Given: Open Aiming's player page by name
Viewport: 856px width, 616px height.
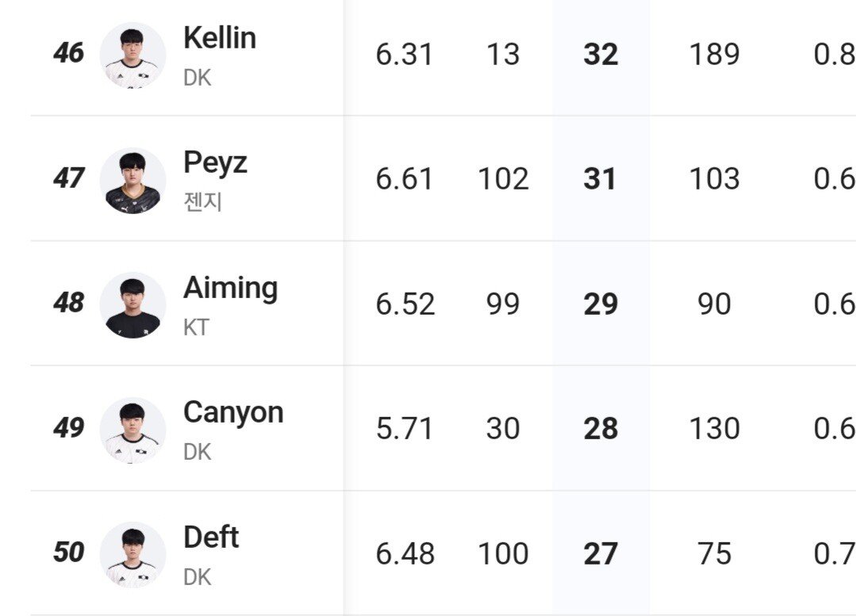Looking at the screenshot, I should tap(230, 288).
